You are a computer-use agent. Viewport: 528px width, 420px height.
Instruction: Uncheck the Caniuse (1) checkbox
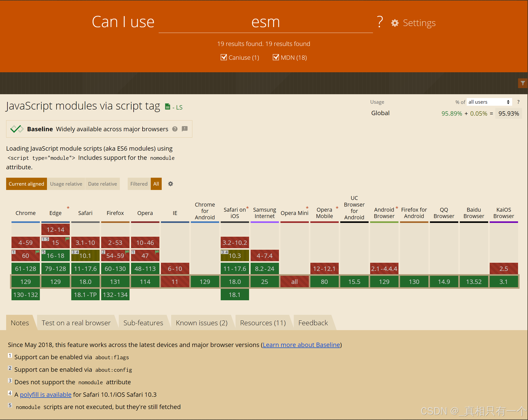pos(224,57)
